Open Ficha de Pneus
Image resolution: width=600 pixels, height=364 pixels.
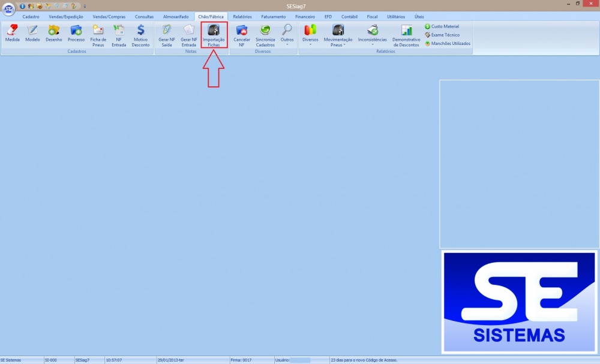point(98,35)
